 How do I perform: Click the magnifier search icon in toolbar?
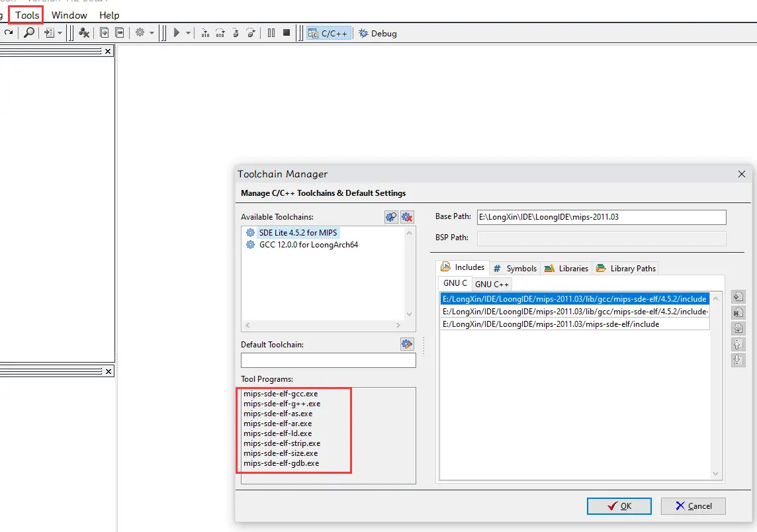point(28,32)
